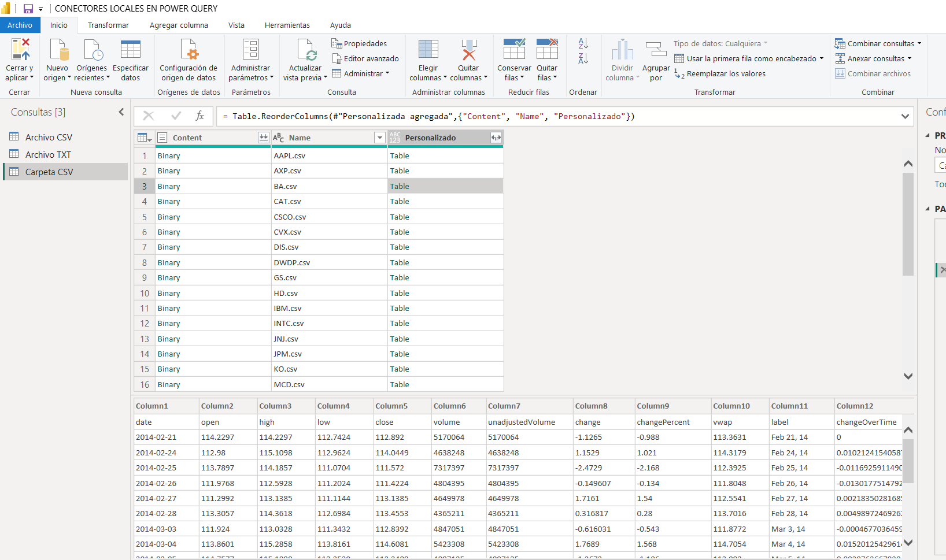Switch to the Transformar tab

tap(108, 25)
